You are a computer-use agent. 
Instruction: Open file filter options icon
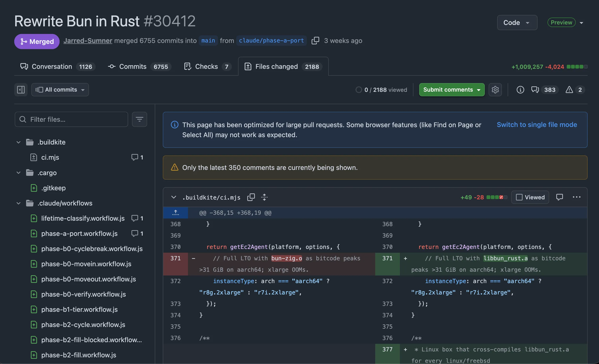pos(139,119)
